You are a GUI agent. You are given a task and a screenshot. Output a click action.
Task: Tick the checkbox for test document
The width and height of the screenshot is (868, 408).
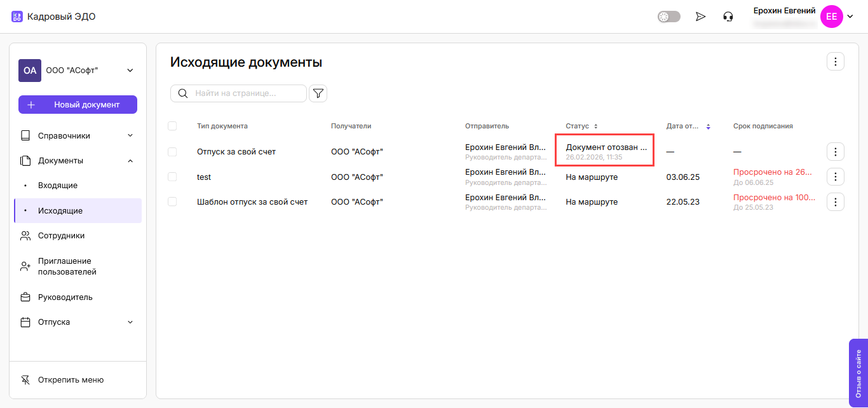point(172,177)
